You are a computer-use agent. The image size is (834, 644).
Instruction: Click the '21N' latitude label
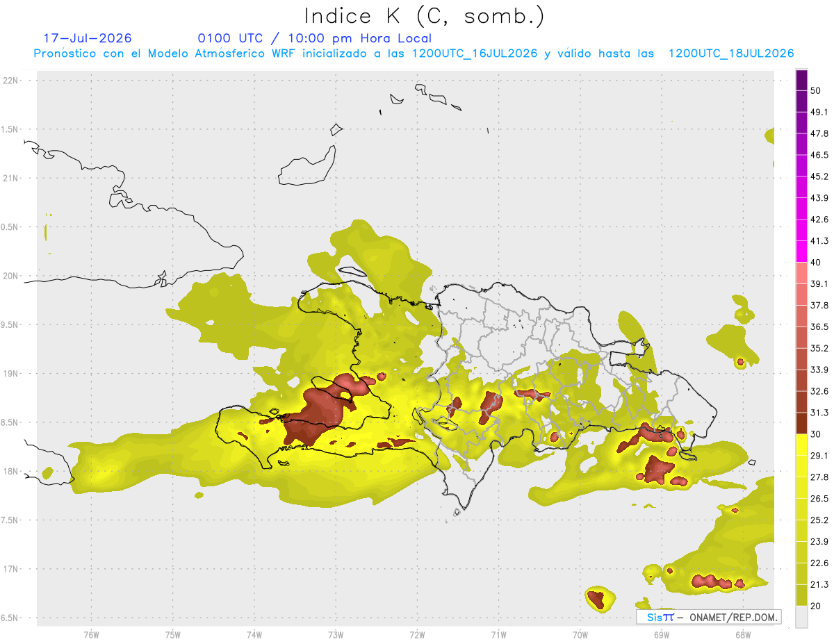pos(12,178)
